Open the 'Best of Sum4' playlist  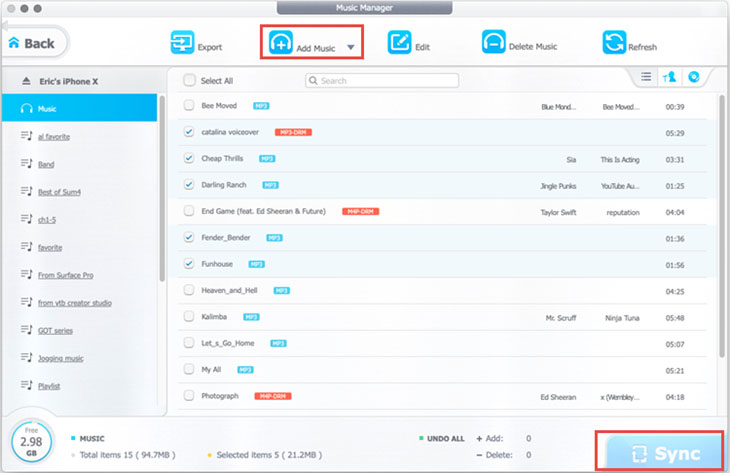pos(59,192)
